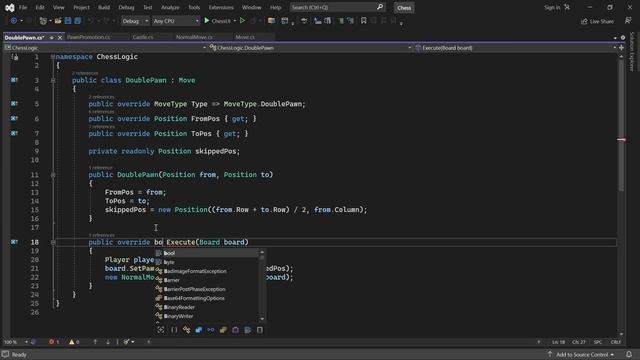640x360 pixels.
Task: Click the SPC indentation indicator
Action: point(598,342)
